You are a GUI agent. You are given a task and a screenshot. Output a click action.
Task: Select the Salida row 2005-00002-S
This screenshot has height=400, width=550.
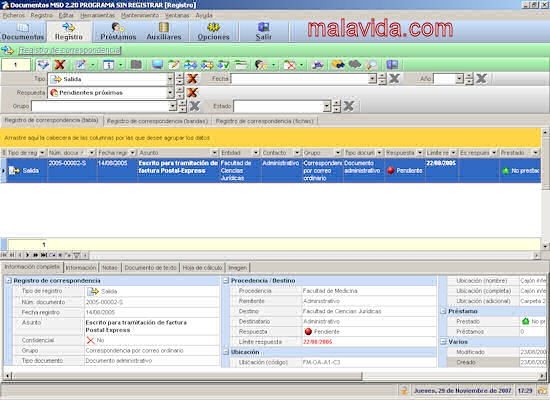pos(270,171)
